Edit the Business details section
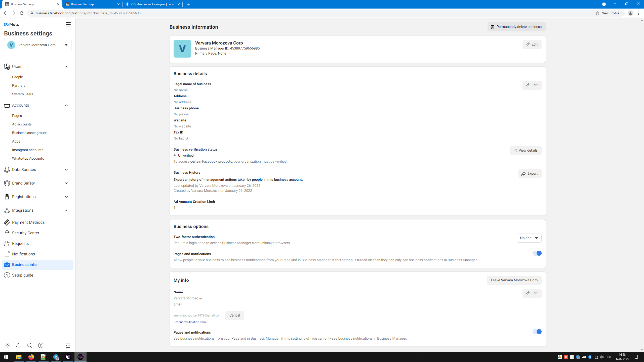Screen dimensions: 644x362 (x=532, y=85)
